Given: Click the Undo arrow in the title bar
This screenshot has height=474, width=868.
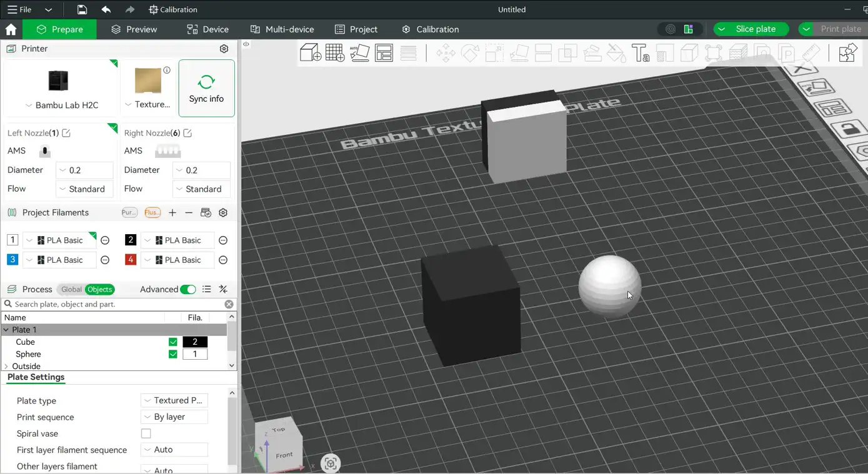Looking at the screenshot, I should 106,9.
